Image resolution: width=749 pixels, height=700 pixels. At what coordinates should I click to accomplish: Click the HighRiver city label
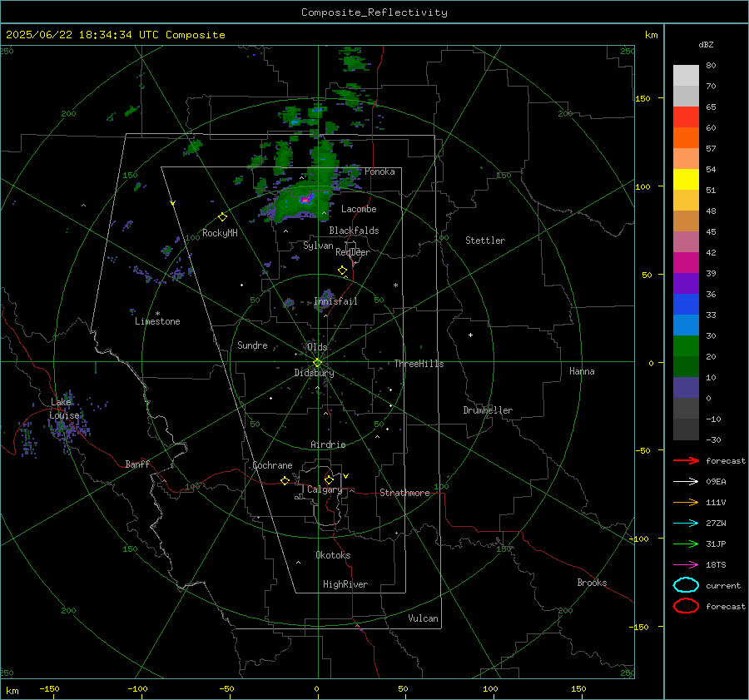click(345, 584)
